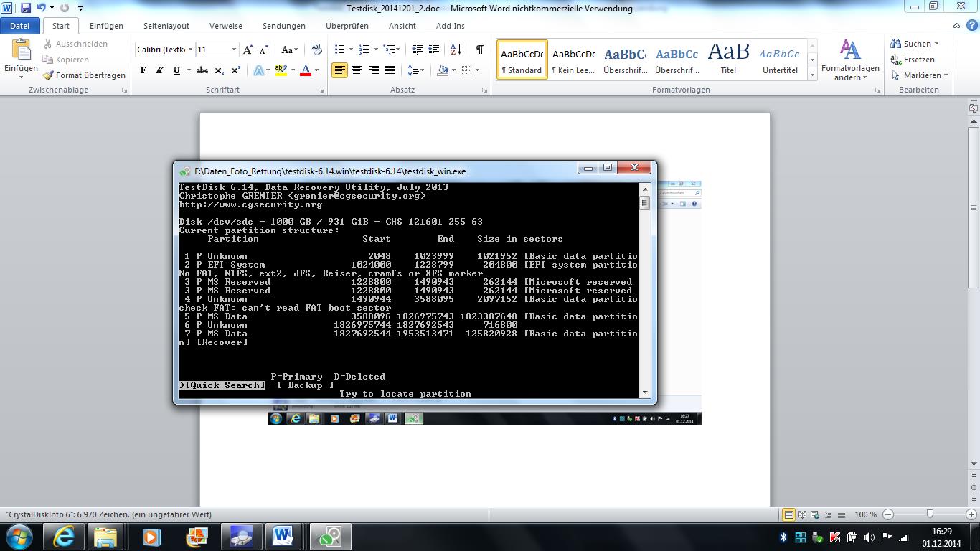Toggle underline formatting
Image resolution: width=980 pixels, height=551 pixels.
[176, 70]
